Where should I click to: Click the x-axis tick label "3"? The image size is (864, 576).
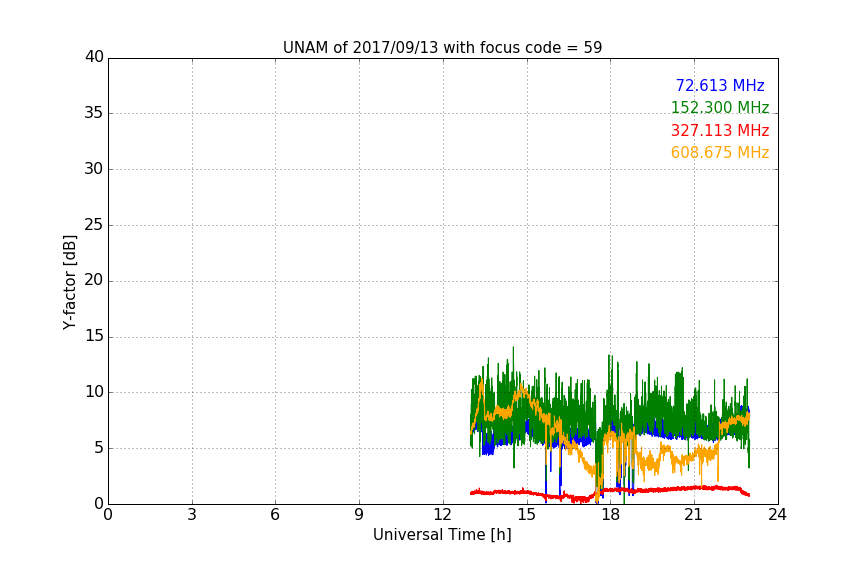(x=192, y=515)
